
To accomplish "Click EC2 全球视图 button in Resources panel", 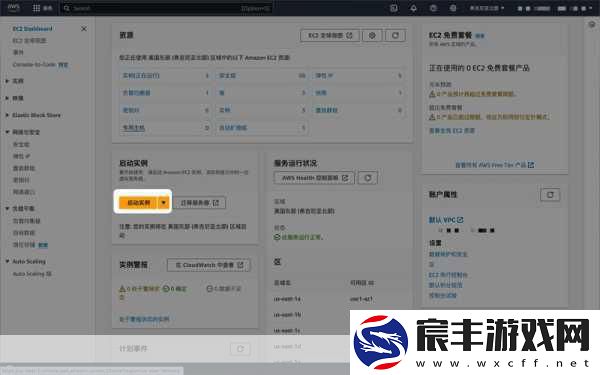I will point(330,35).
